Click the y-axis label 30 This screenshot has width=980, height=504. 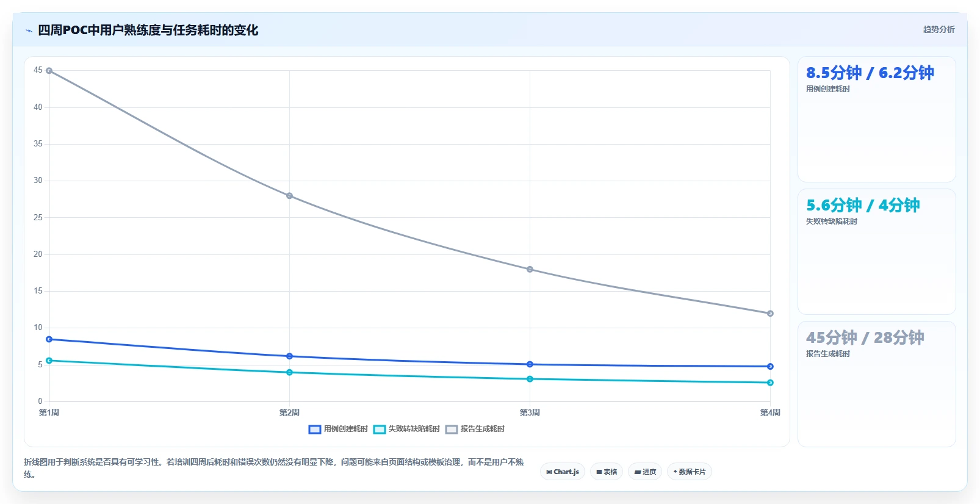click(x=38, y=181)
